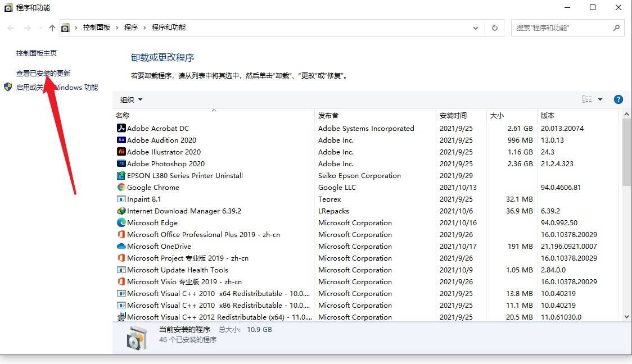632x364 pixels.
Task: Click the 2.61 GB size cell
Action: 520,129
